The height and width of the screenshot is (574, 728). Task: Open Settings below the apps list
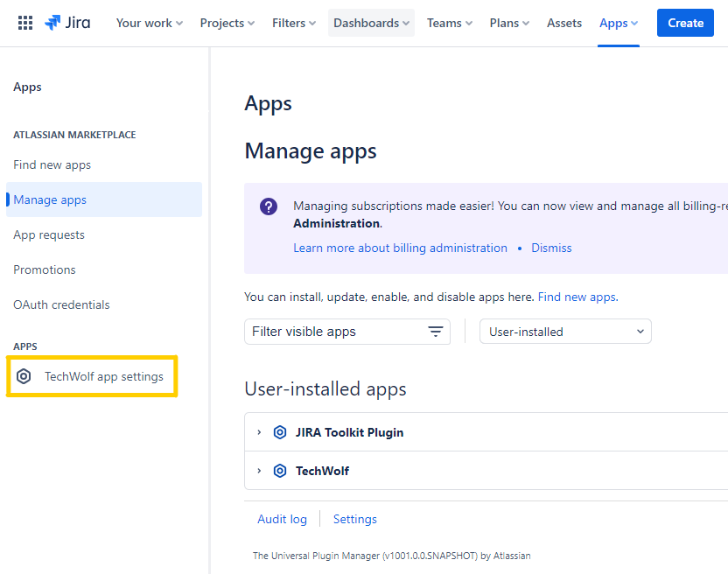pos(354,519)
